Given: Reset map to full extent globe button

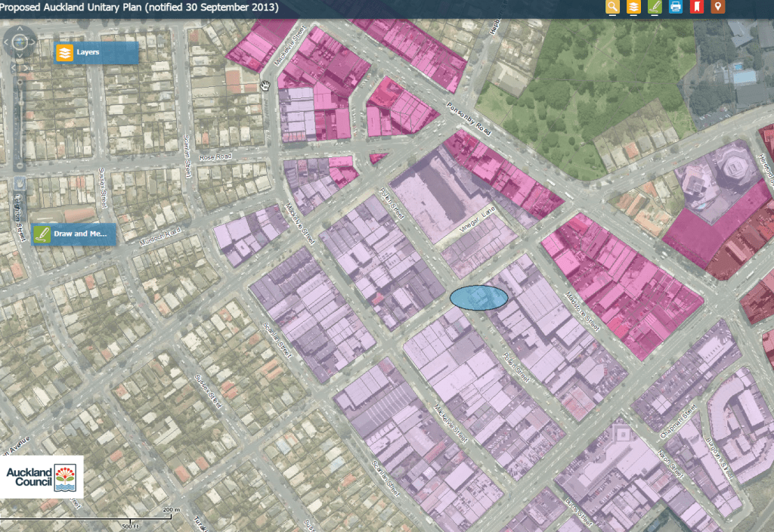Looking at the screenshot, I should [x=20, y=42].
